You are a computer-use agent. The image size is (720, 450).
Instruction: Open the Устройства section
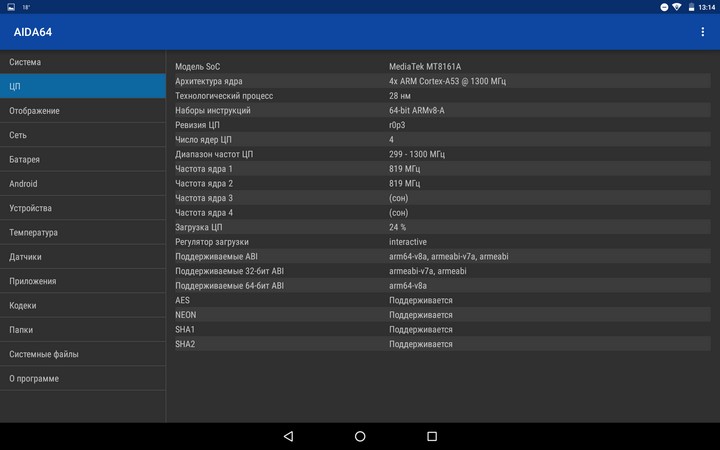tap(83, 208)
